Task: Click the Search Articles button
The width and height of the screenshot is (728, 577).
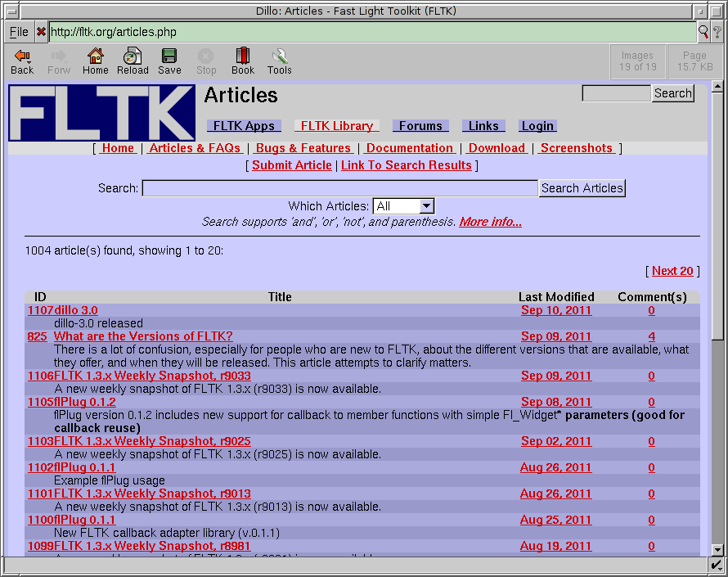Action: coord(582,188)
